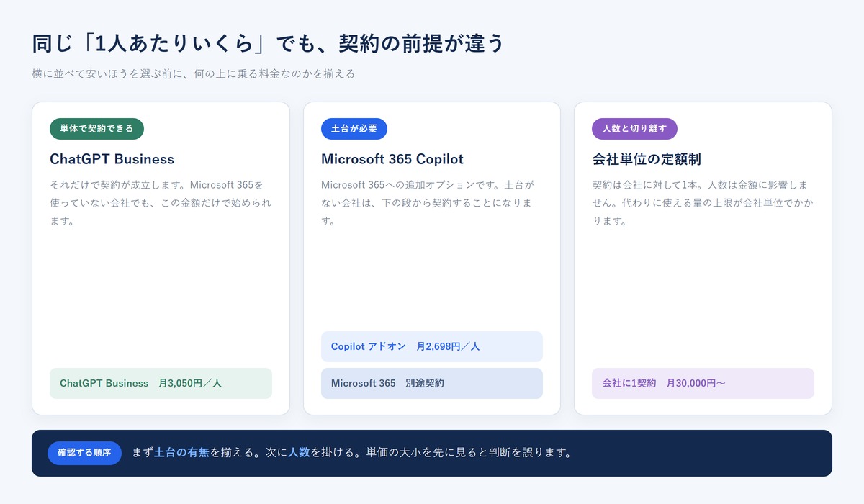Click the description starting それだけで契約が成立します
The height and width of the screenshot is (504, 864).
pyautogui.click(x=161, y=203)
